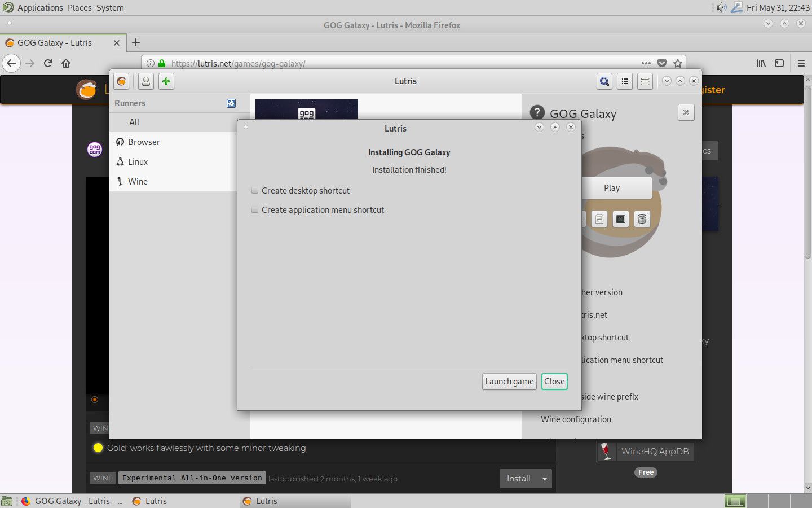This screenshot has height=508, width=812.
Task: Click the WineHQ AppDB link
Action: (646, 452)
